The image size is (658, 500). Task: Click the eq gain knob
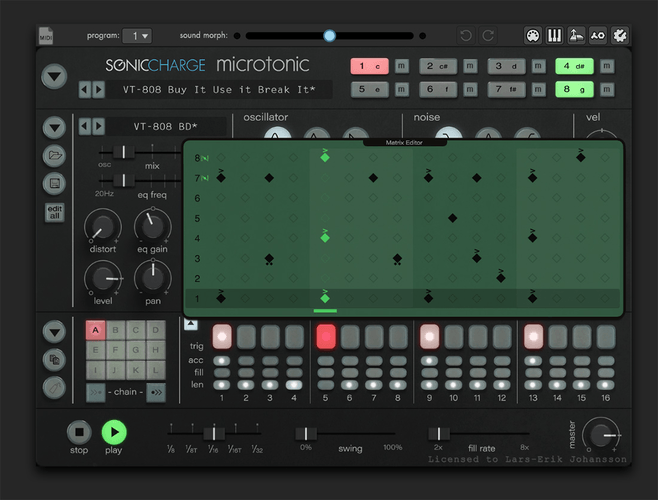click(x=153, y=227)
